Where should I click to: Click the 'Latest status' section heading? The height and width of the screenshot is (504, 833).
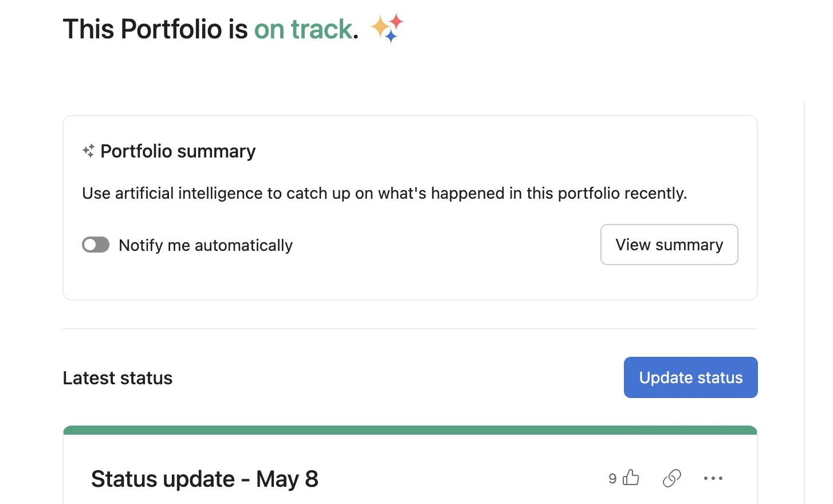[x=117, y=378]
